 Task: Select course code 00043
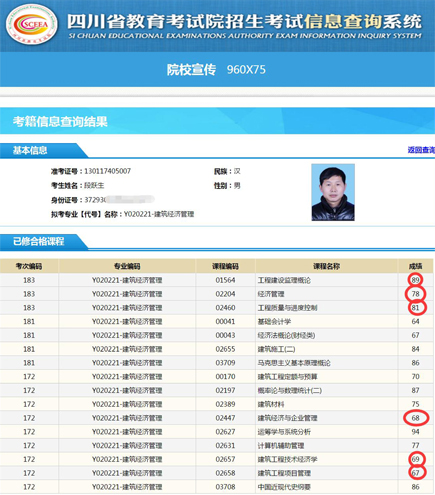225,335
